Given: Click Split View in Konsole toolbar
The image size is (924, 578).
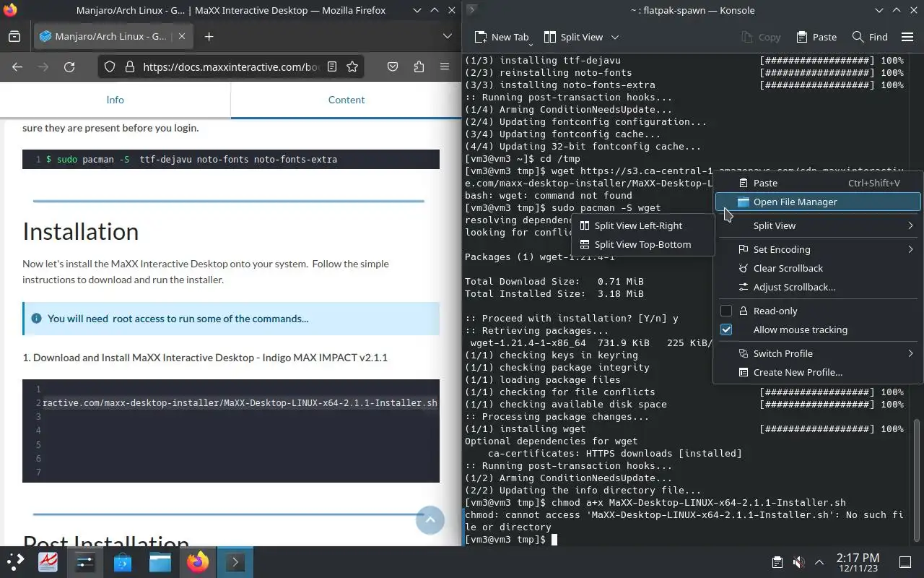Looking at the screenshot, I should [573, 37].
